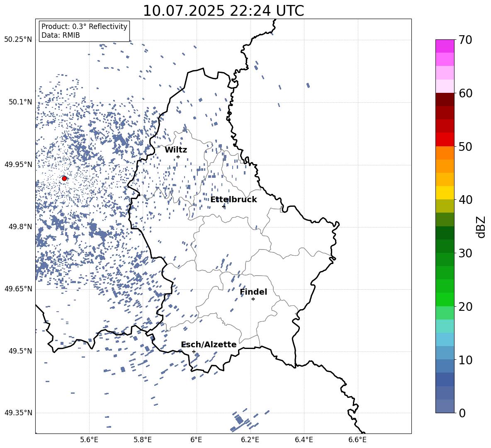This screenshot has width=491, height=448.
Task: Click the colorbar tick label 40
Action: click(x=465, y=200)
